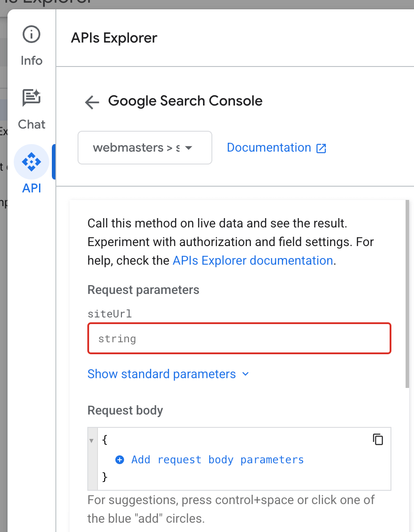Select the API icon in the sidebar
414x532 pixels.
(x=31, y=162)
